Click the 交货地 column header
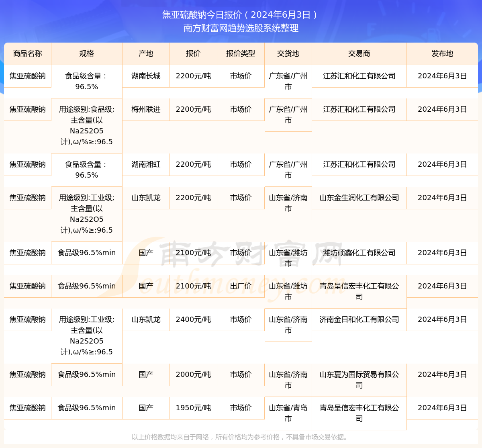The image size is (482, 448). click(288, 53)
